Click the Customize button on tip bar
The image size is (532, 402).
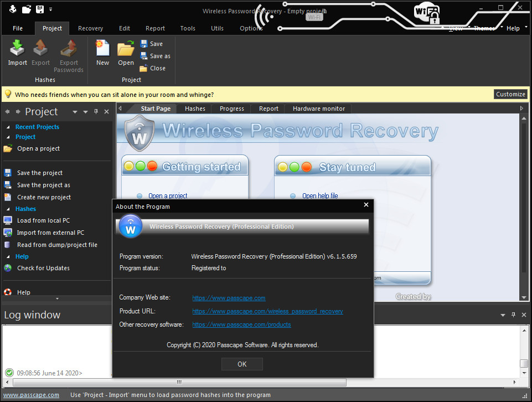510,94
